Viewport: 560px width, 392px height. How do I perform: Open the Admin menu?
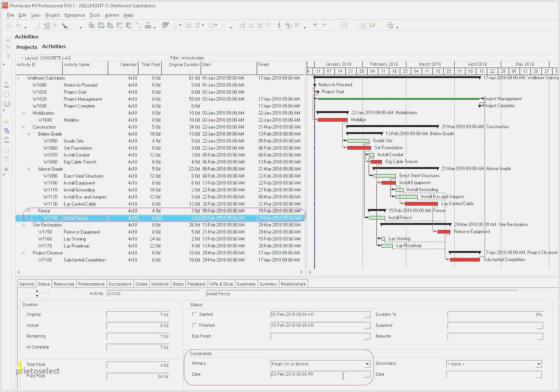(x=112, y=15)
